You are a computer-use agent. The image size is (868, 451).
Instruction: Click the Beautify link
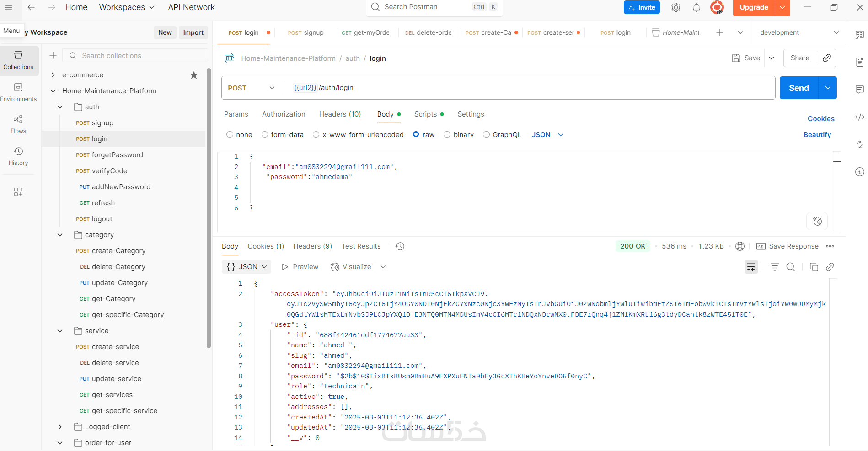point(817,135)
